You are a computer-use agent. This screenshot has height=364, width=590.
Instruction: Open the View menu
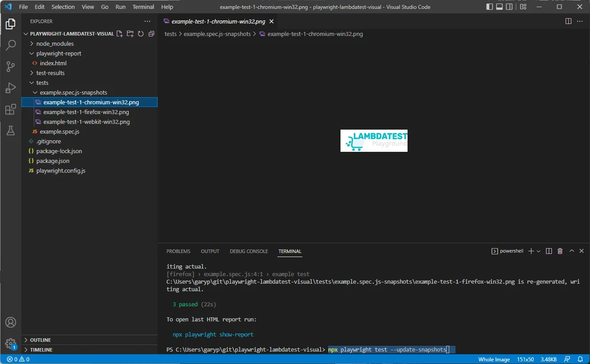[88, 7]
